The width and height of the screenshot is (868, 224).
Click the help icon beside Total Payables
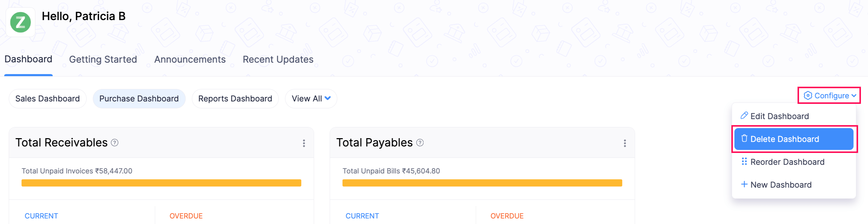pyautogui.click(x=420, y=143)
